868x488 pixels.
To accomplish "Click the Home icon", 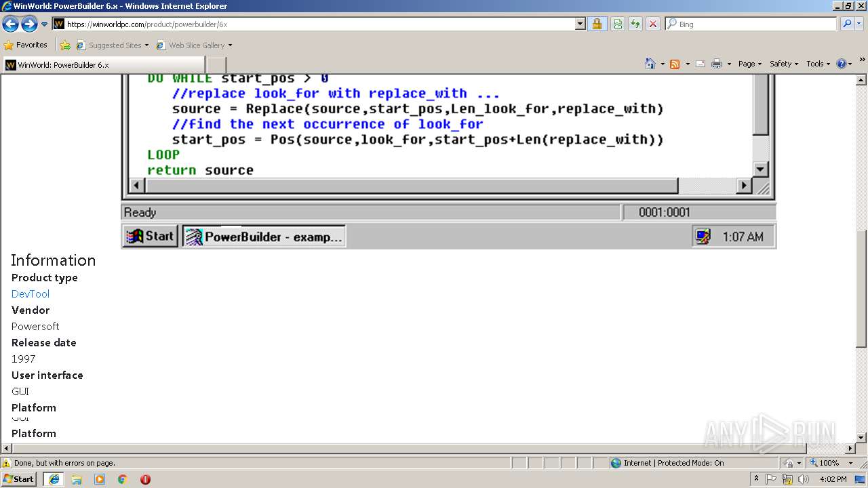I will coord(650,64).
